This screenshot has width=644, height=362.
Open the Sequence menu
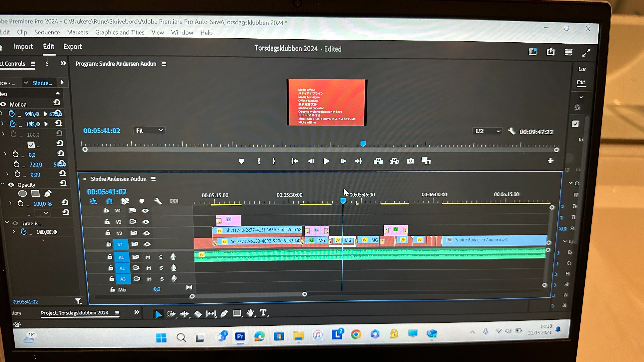coord(47,32)
